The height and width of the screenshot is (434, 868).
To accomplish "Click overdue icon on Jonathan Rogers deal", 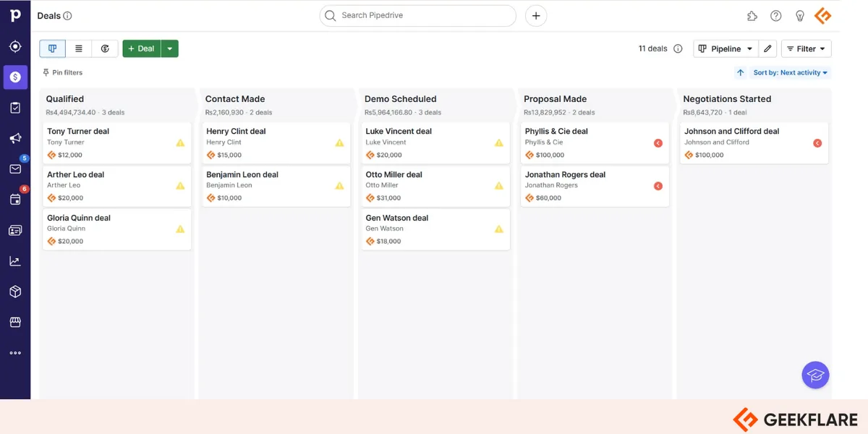I will pos(658,186).
